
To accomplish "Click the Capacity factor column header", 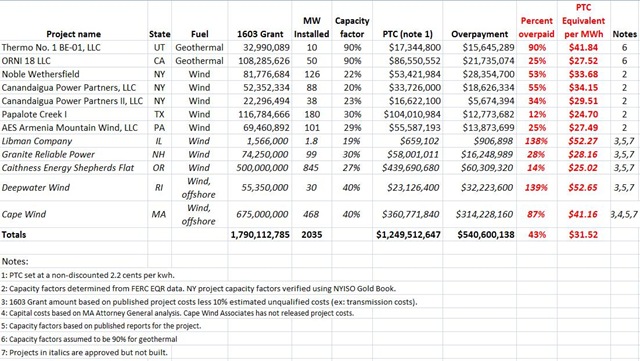I will coord(352,27).
